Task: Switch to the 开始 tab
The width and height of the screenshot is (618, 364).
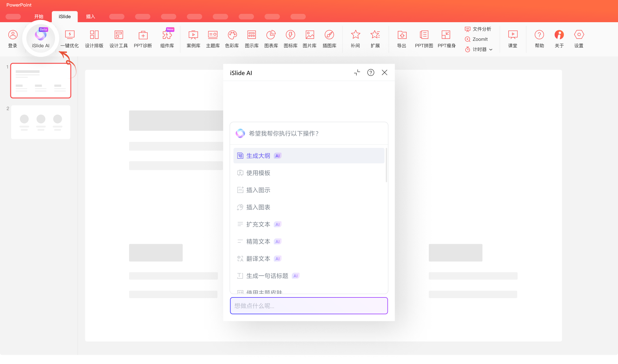Action: click(x=39, y=16)
